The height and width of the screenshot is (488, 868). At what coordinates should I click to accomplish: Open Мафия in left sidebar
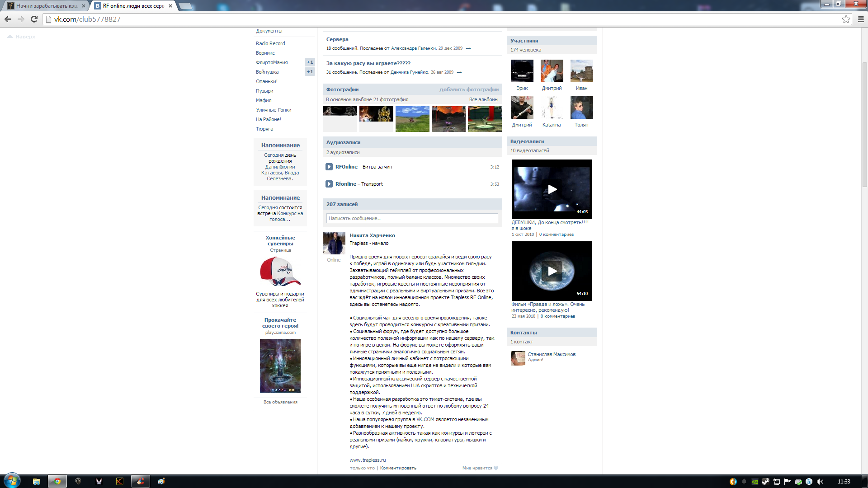coord(264,100)
